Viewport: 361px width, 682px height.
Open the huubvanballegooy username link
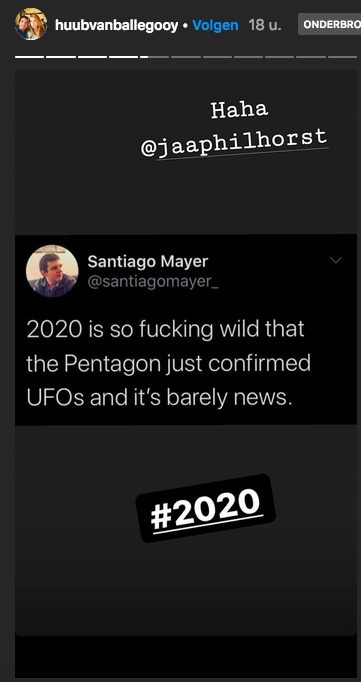[x=117, y=25]
